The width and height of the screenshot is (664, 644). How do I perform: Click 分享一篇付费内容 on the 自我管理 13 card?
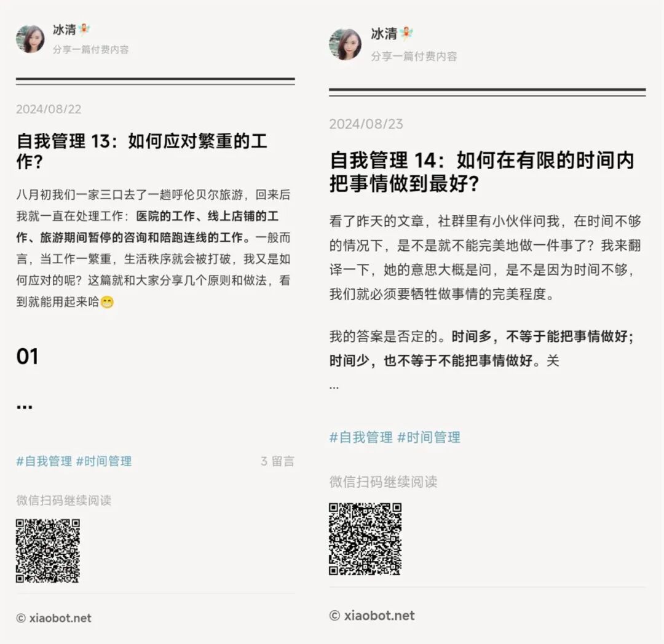click(x=90, y=50)
